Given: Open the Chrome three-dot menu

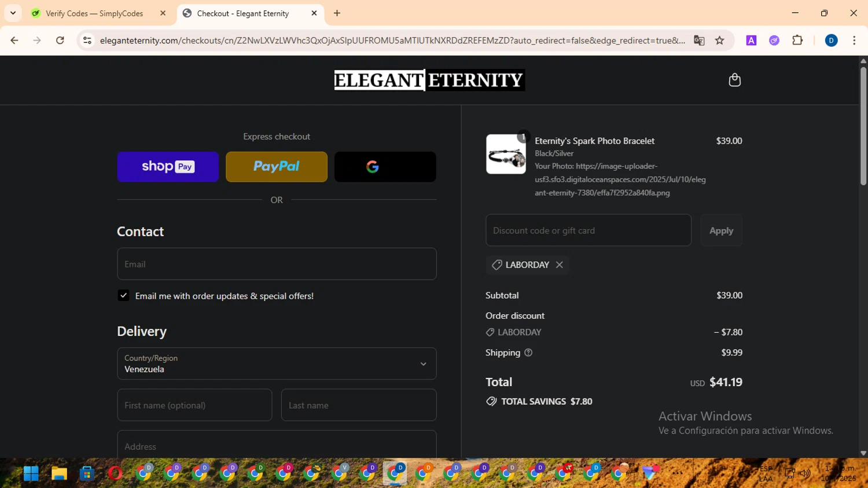Looking at the screenshot, I should coord(854,41).
